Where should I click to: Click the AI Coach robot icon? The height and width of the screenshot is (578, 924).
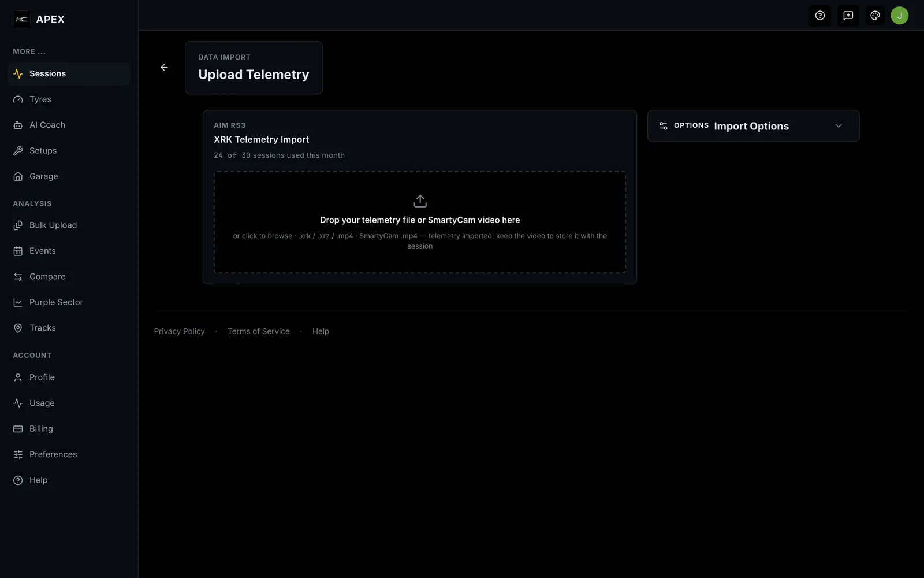click(x=18, y=125)
